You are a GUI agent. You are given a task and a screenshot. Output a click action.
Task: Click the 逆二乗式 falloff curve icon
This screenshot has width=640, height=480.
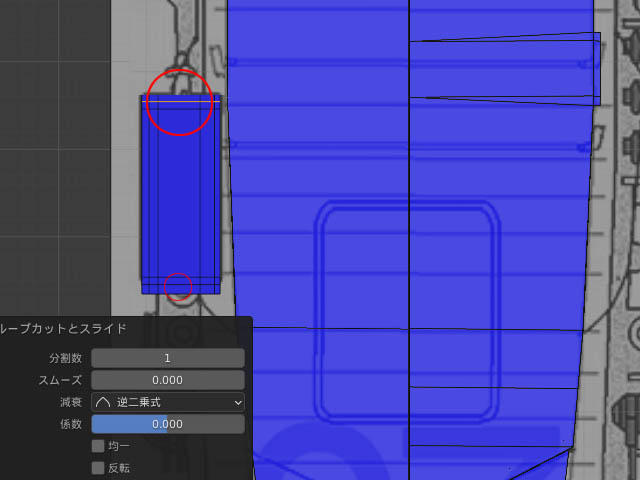[103, 402]
